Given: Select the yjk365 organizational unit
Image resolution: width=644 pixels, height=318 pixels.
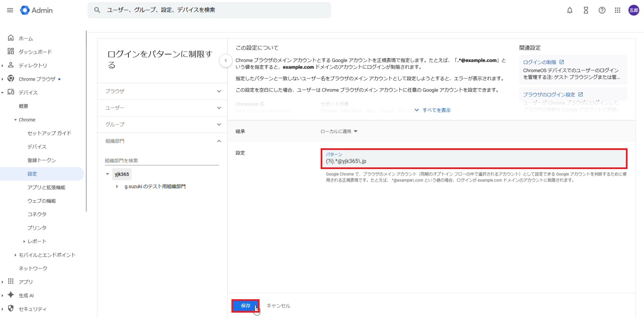Looking at the screenshot, I should click(122, 174).
